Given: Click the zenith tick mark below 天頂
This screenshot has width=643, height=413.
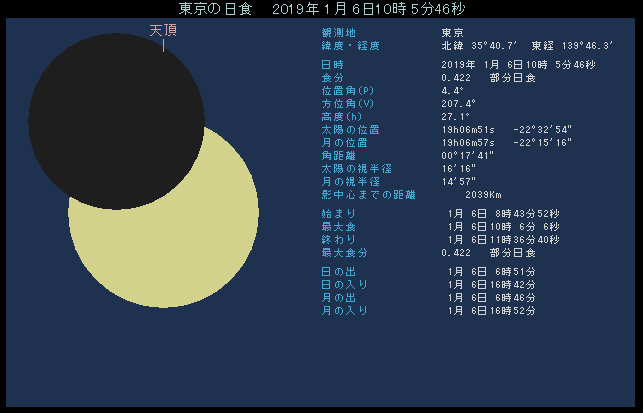Looking at the screenshot, I should (163, 45).
